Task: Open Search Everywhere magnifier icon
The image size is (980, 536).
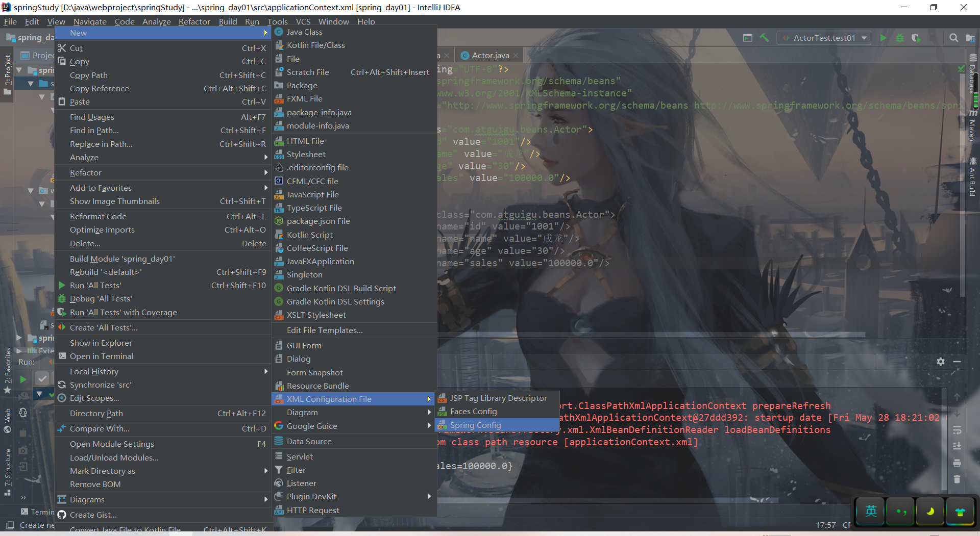Action: click(953, 38)
